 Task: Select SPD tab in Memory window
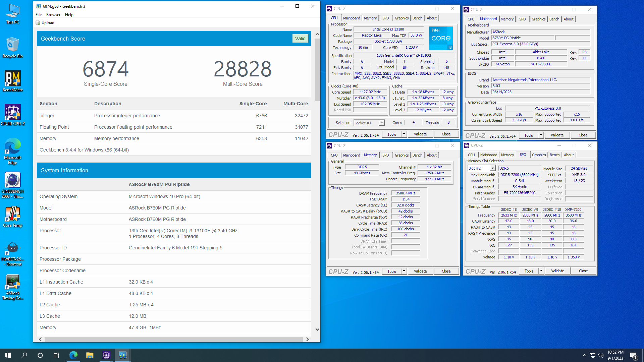tap(385, 155)
